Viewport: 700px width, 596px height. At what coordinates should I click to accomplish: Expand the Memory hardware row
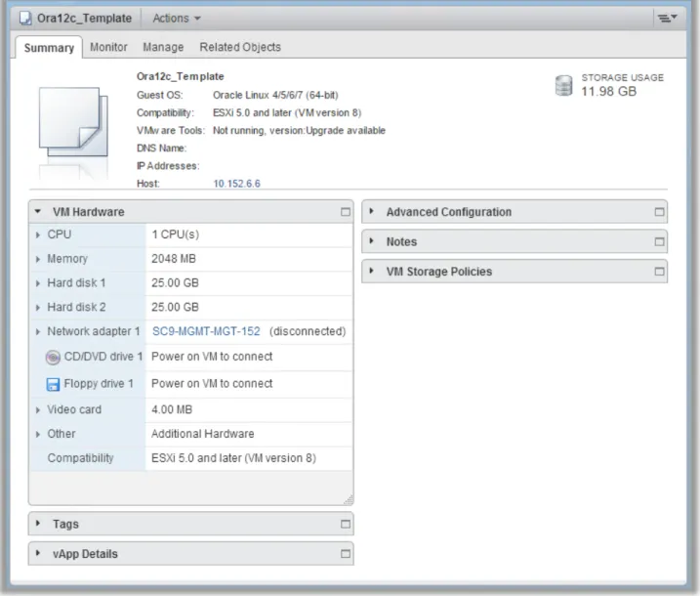click(x=37, y=259)
